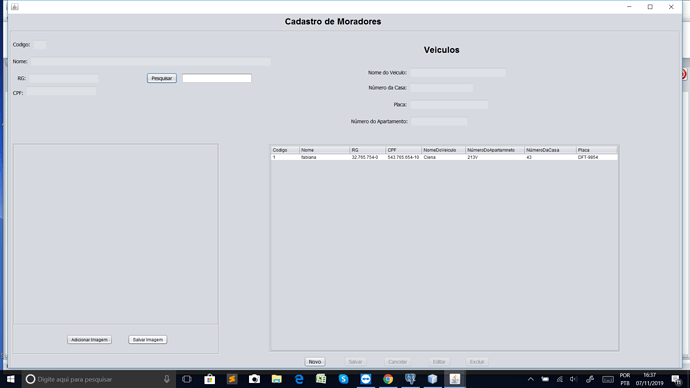Expand hidden system tray icons chevron
The height and width of the screenshot is (388, 690).
pos(531,379)
